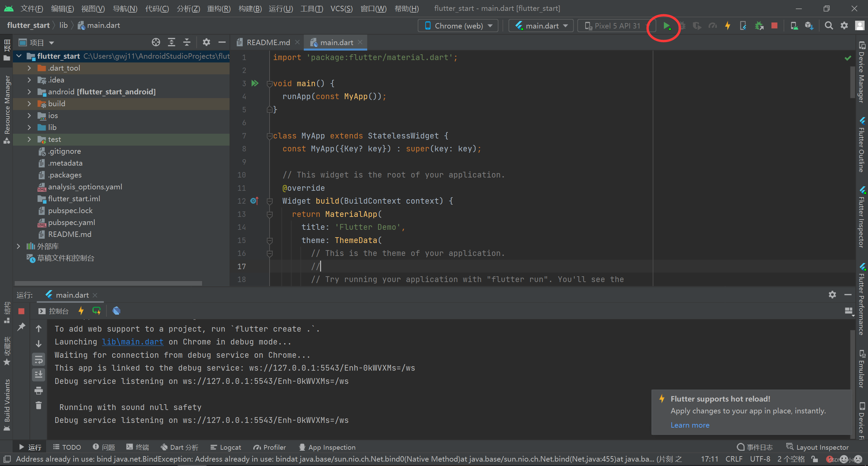Toggle the Build Variants side panel
The image size is (868, 466).
pyautogui.click(x=7, y=405)
